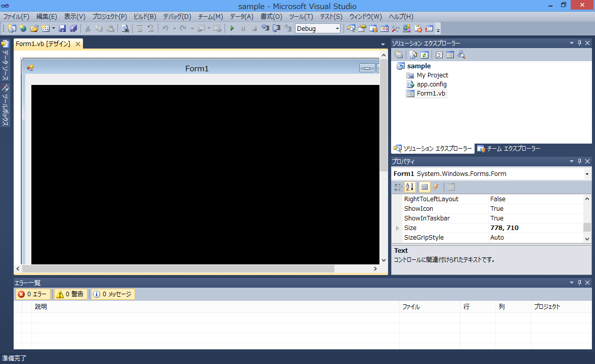Open the ビルド(B) menu
This screenshot has height=364, width=595.
(x=145, y=17)
